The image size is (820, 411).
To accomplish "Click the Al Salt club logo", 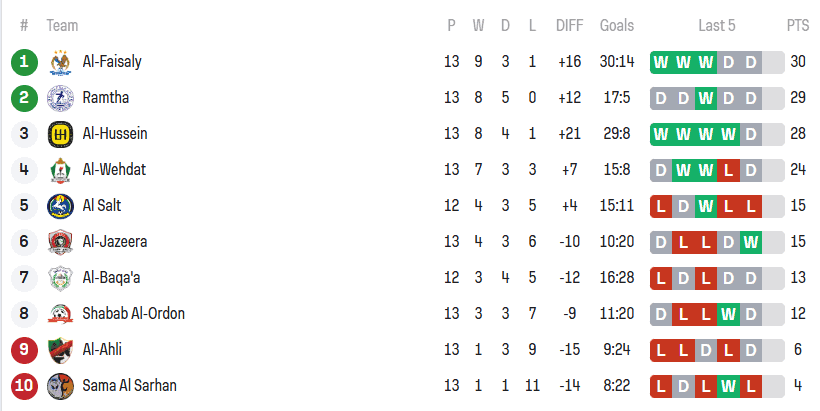I will click(60, 206).
